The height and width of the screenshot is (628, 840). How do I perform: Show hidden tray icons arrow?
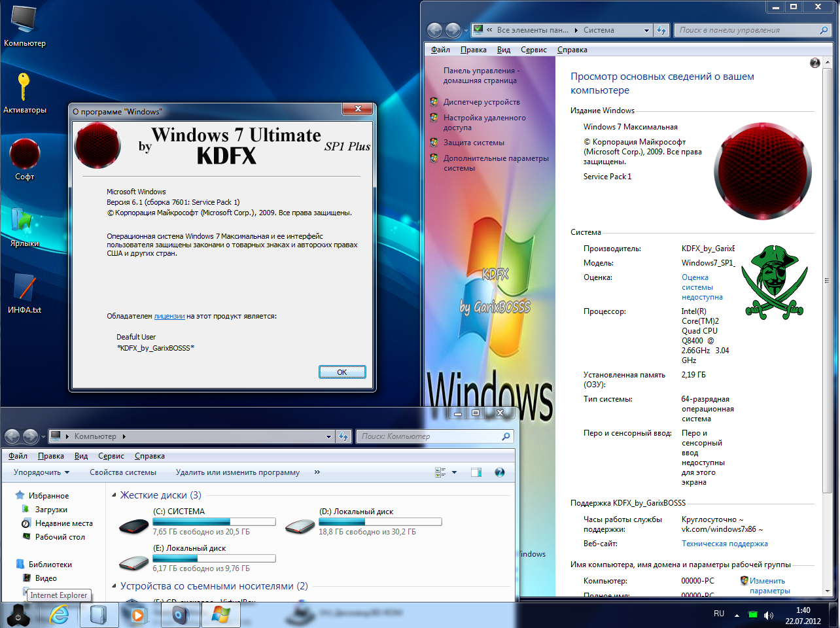coord(737,615)
